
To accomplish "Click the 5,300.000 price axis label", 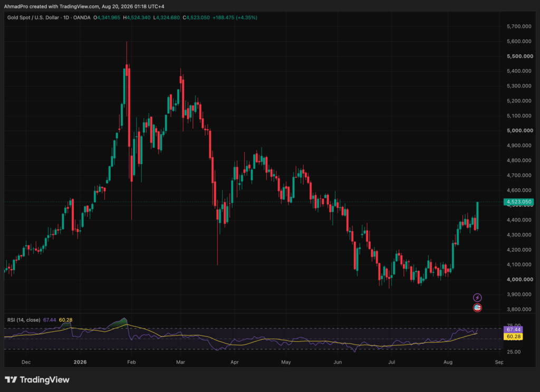I will pyautogui.click(x=519, y=86).
